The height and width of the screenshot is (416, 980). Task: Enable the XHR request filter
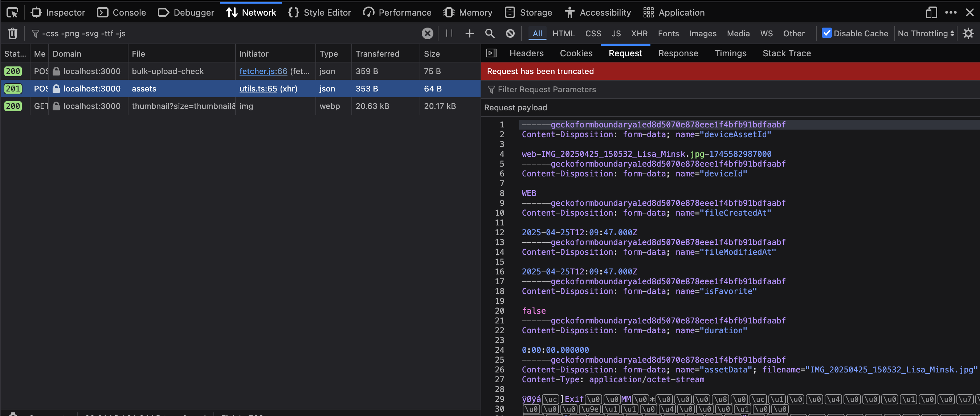pos(639,33)
